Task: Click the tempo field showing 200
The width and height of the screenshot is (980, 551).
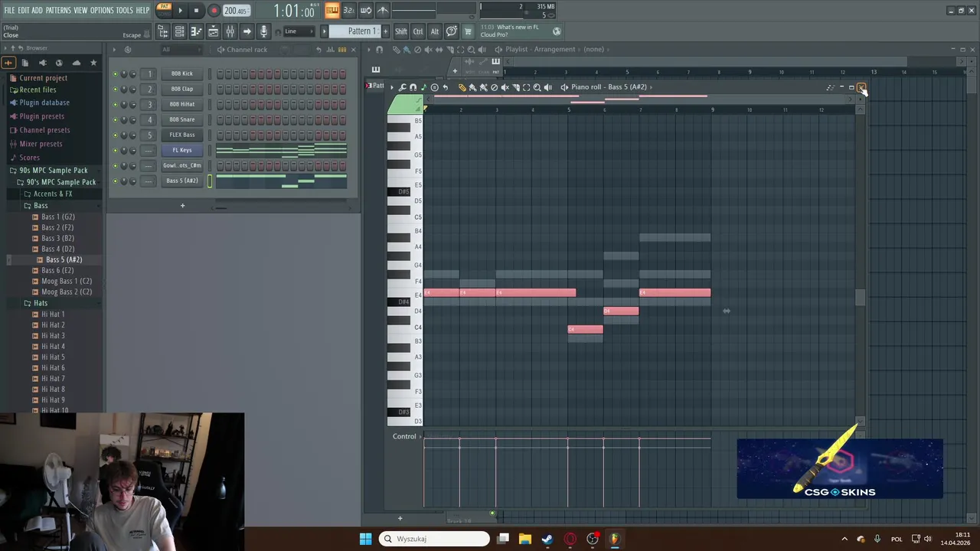Action: 237,11
